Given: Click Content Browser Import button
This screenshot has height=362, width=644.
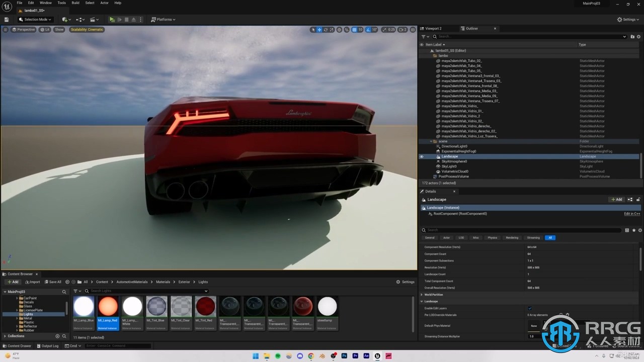Looking at the screenshot, I should point(32,282).
